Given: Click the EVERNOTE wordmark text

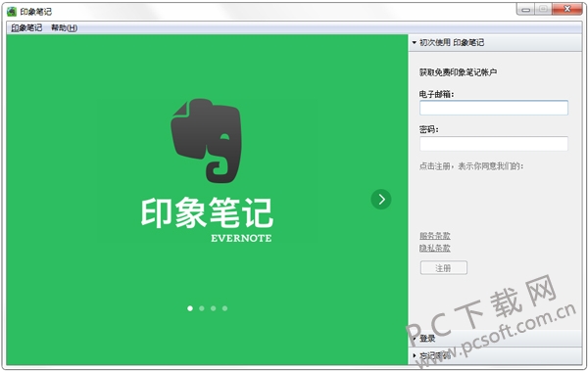Looking at the screenshot, I should (x=241, y=238).
